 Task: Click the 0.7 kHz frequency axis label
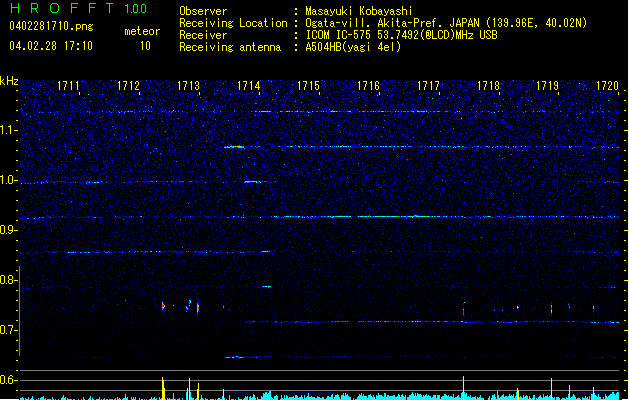[x=9, y=330]
